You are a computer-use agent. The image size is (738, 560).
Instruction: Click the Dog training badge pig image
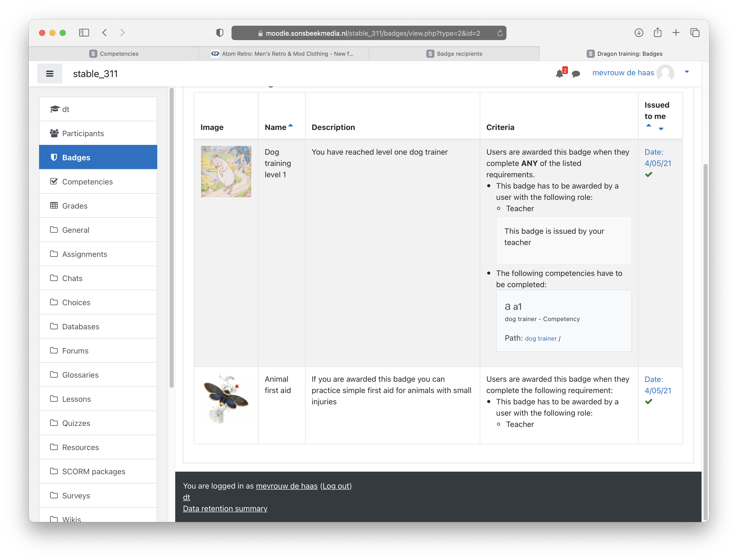[x=226, y=171]
